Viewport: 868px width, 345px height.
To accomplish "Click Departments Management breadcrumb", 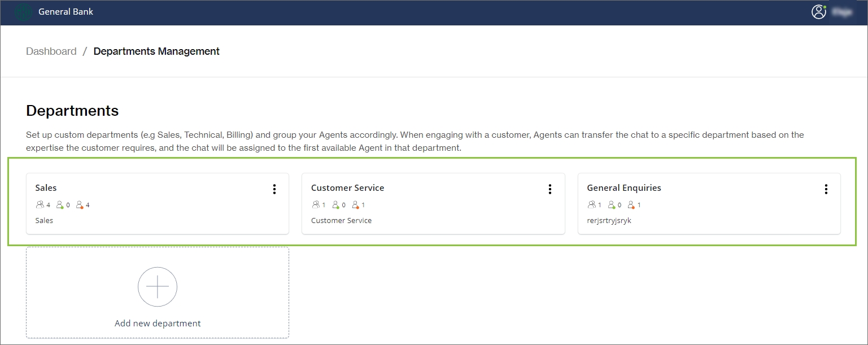I will [156, 51].
